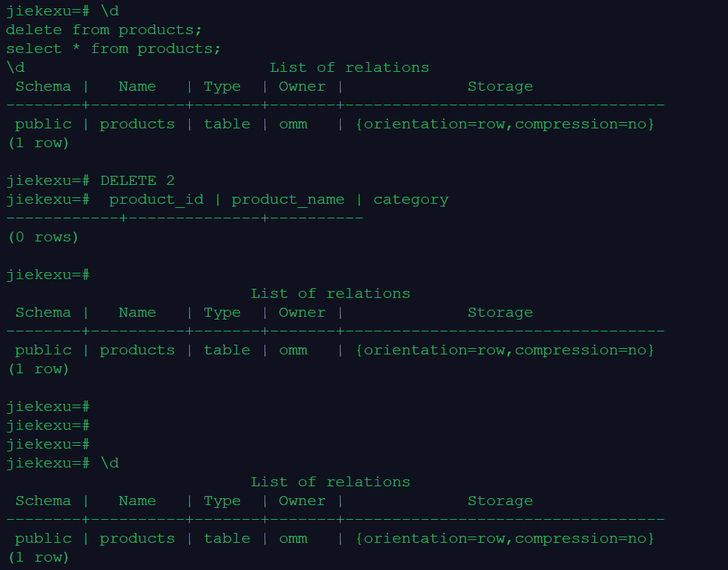Click the 'select * from products;' line
This screenshot has width=728, height=570.
click(x=113, y=49)
